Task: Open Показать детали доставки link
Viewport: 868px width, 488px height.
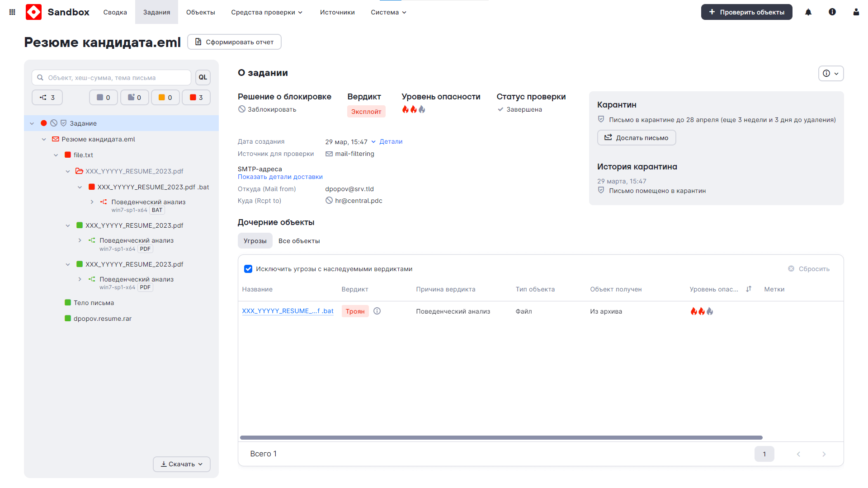Action: tap(280, 177)
